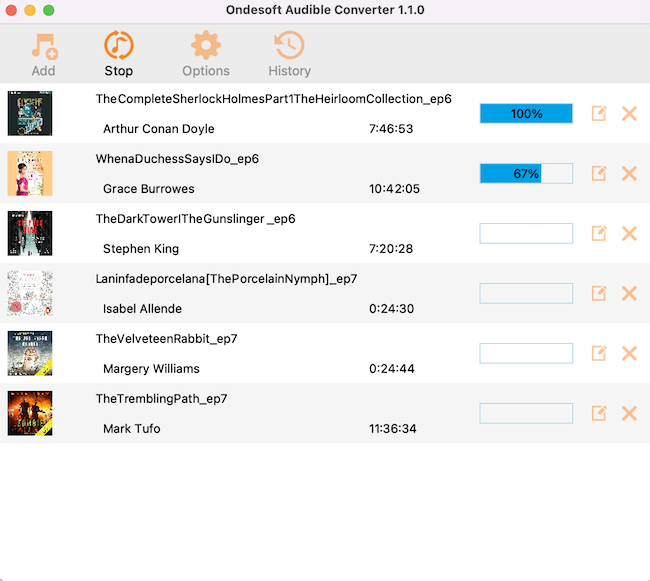Remove the Sherlock Holmes ep6 entry
This screenshot has width=650, height=581.
pos(629,113)
